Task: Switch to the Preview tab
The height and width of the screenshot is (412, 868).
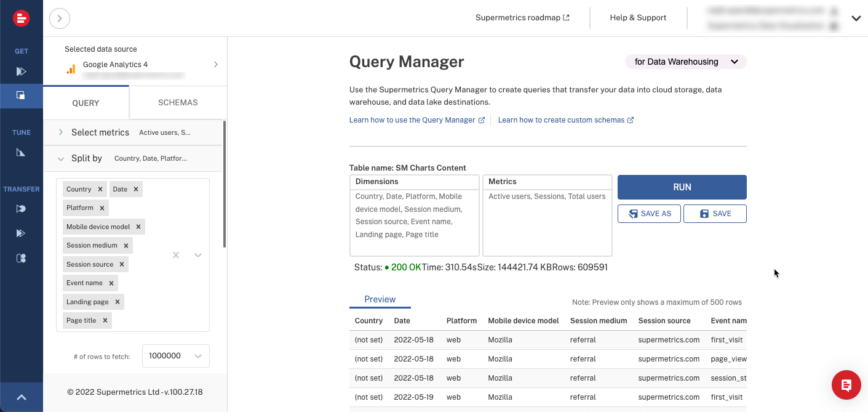Action: click(x=380, y=299)
